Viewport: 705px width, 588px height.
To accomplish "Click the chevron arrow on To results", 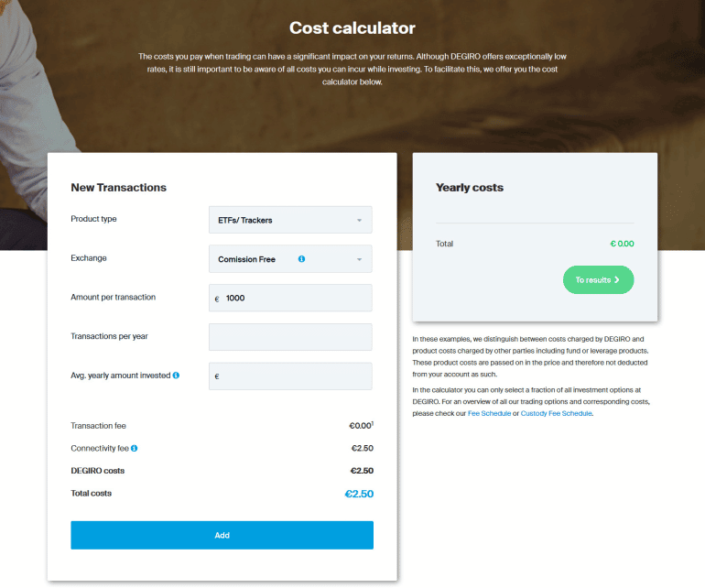I will click(617, 280).
